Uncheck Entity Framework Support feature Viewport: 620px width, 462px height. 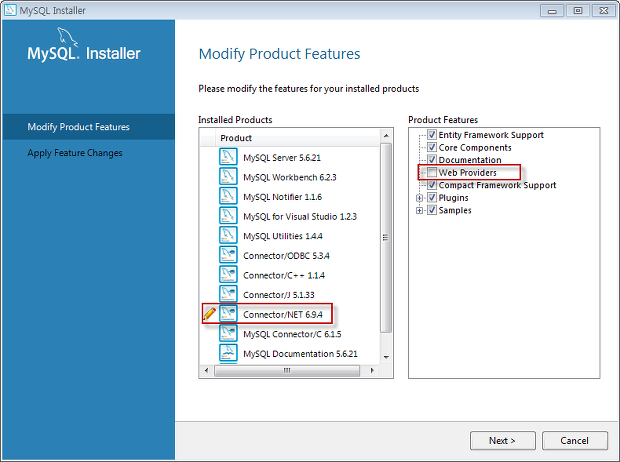[432, 135]
